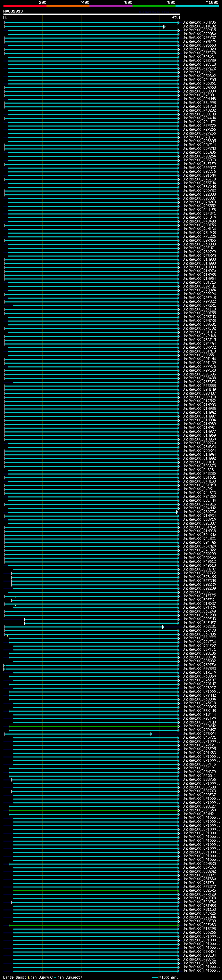The image size is (222, 980).
Task: Click the yellow gap-in-query legend triangle
Action: 28,977
